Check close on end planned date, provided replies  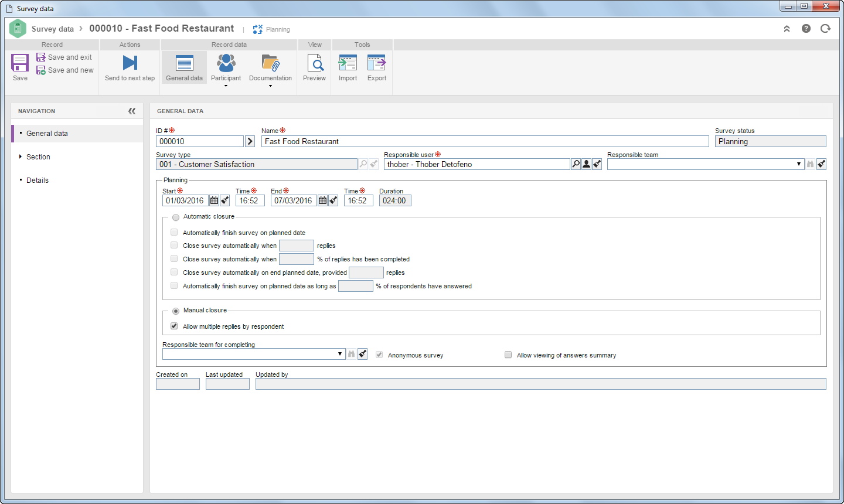pos(174,272)
